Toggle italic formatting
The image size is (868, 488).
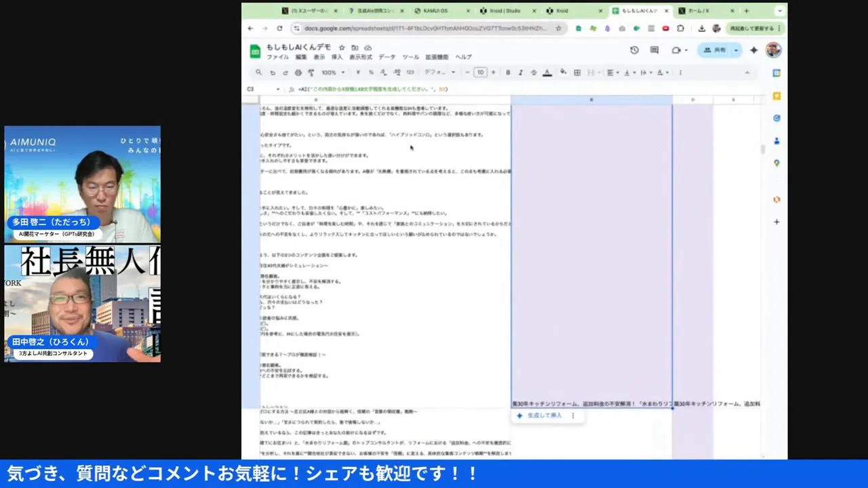(x=521, y=73)
